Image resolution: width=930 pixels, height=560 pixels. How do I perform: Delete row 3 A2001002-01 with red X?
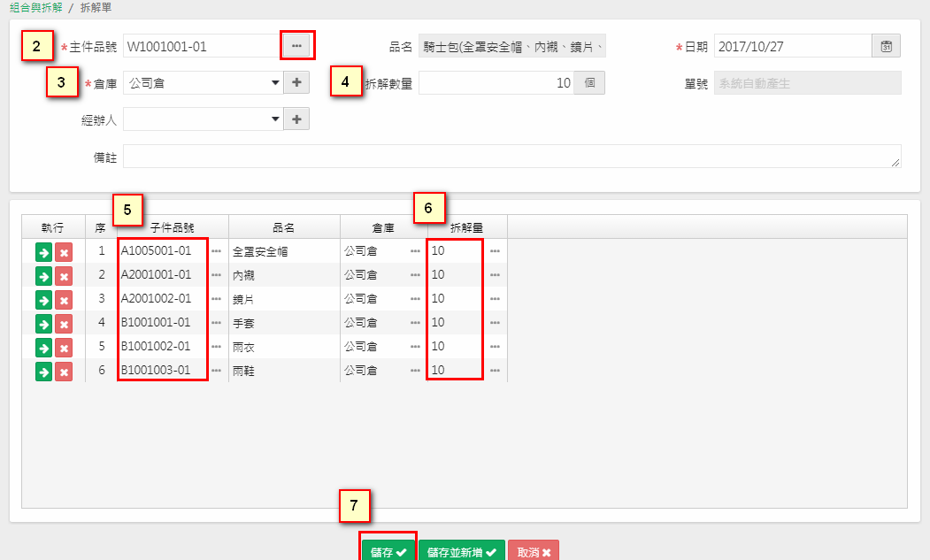click(64, 300)
